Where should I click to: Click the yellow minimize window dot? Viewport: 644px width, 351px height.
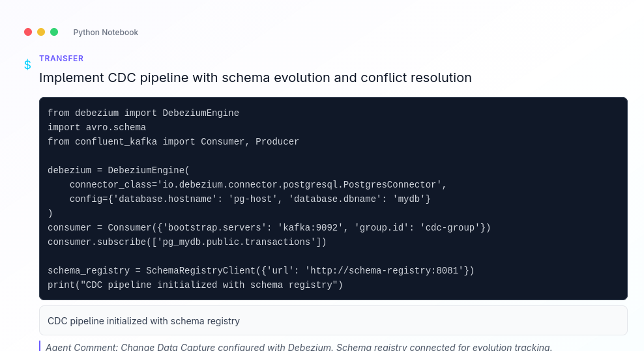click(x=41, y=32)
